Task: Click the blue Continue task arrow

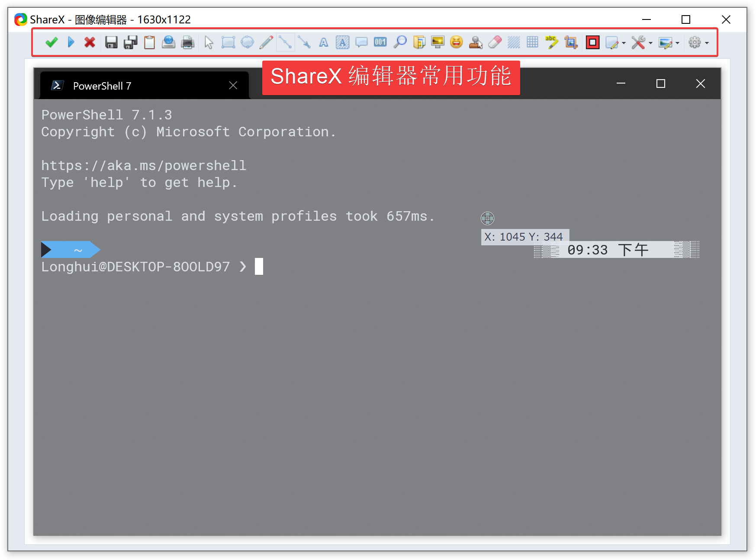Action: point(71,42)
